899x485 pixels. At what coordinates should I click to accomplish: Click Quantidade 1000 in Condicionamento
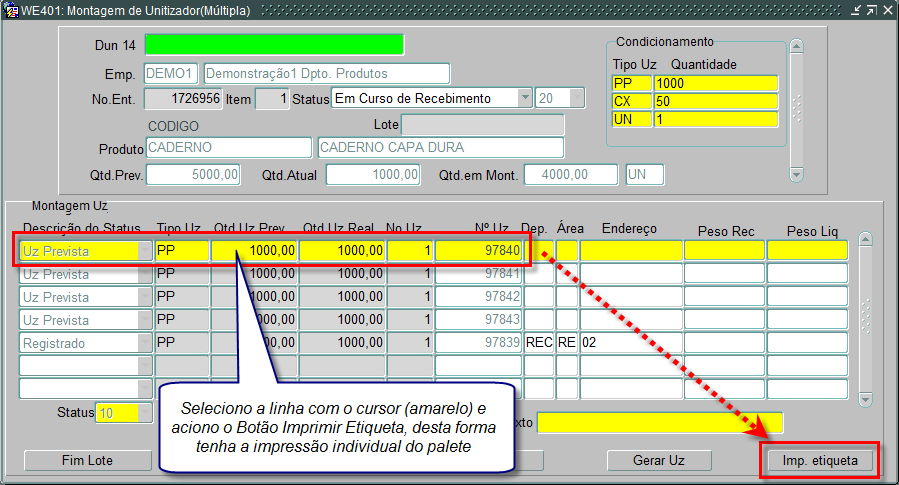tap(716, 83)
